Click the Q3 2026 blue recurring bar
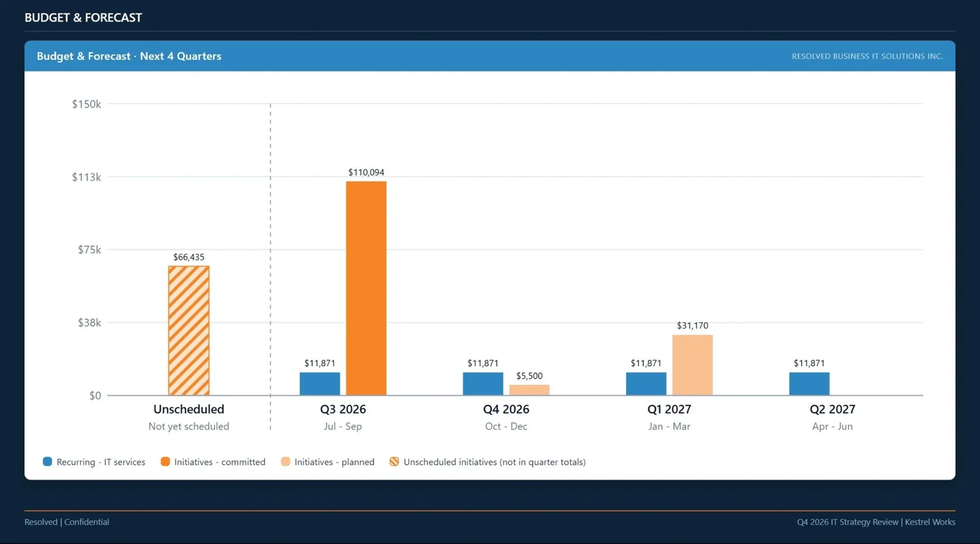 (320, 384)
